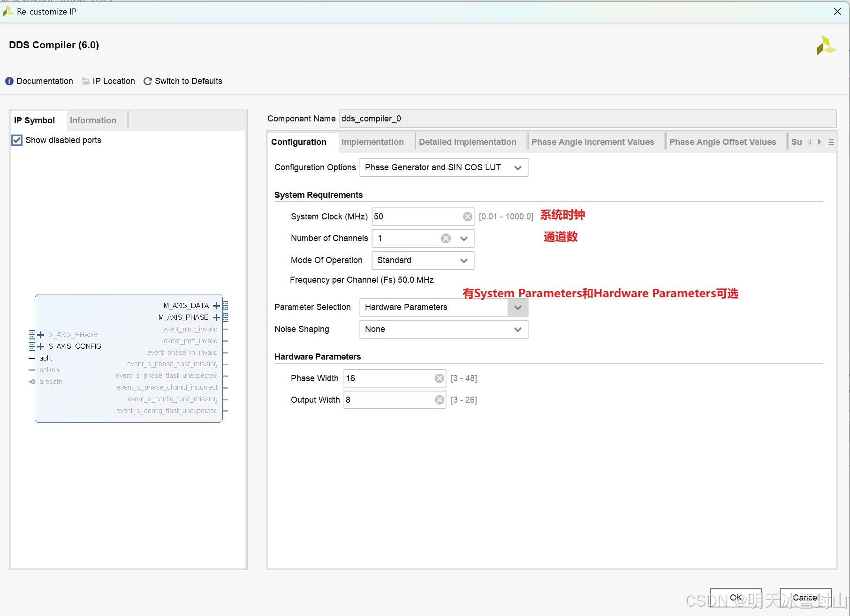Select the event_s_config_tlast_missing port
Image resolution: width=850 pixels, height=616 pixels.
[173, 399]
